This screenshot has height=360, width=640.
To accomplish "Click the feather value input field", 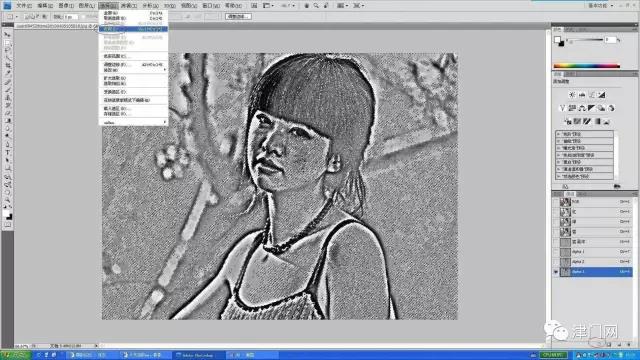I will click(71, 17).
